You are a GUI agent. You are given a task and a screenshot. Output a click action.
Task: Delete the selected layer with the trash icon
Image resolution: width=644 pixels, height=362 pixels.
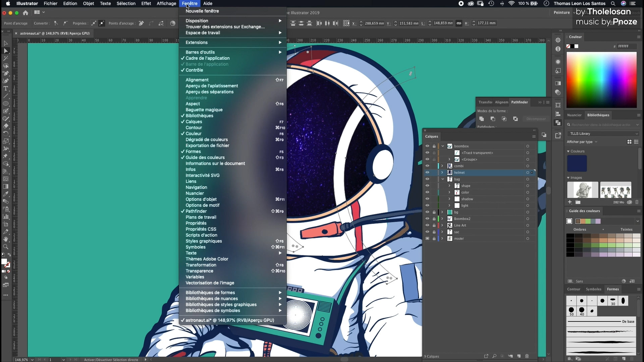[527, 356]
